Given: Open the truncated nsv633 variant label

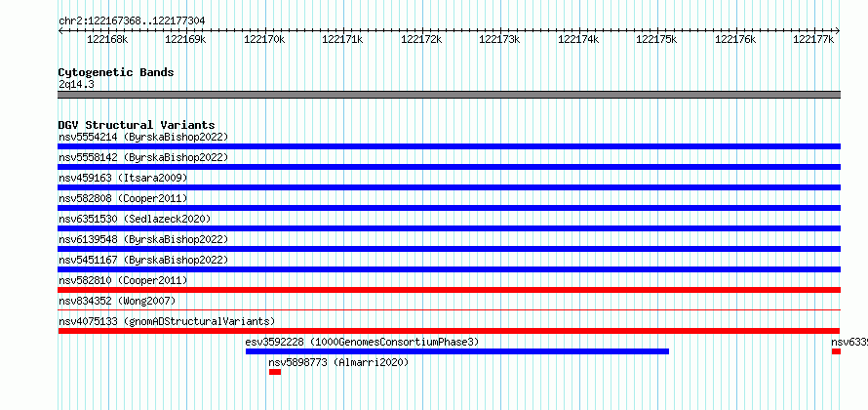Looking at the screenshot, I should 849,342.
